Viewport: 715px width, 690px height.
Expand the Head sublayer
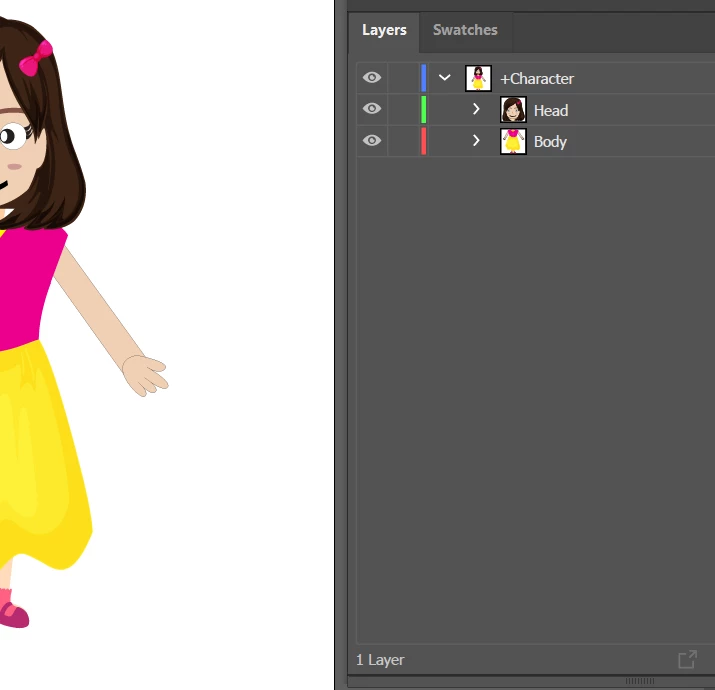pyautogui.click(x=476, y=109)
